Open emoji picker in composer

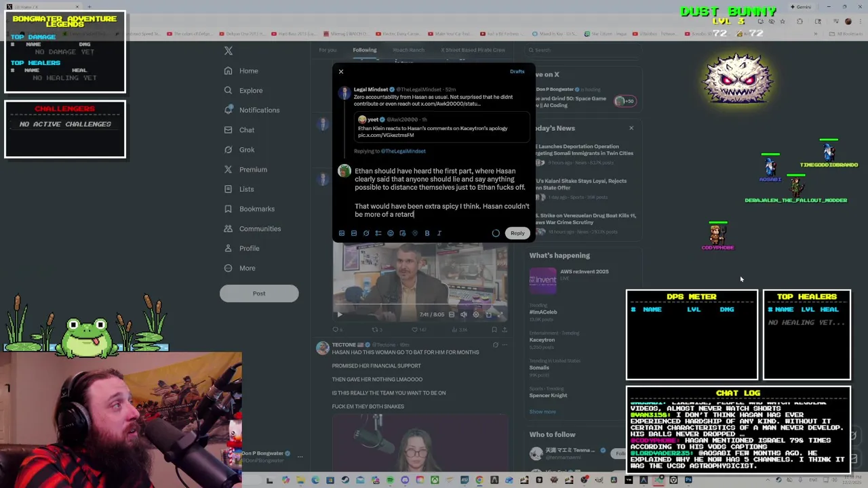point(391,233)
